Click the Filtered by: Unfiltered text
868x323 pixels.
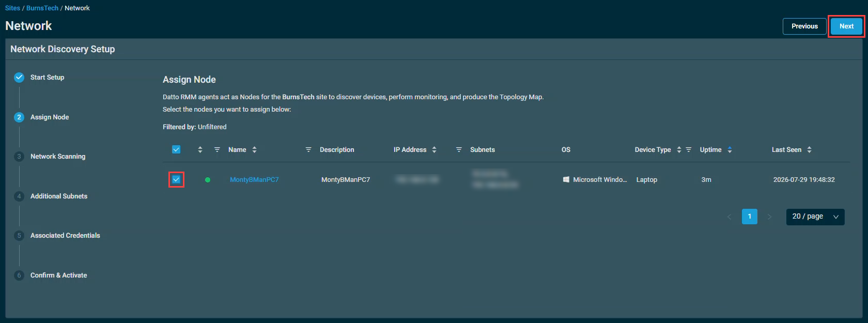coord(195,127)
